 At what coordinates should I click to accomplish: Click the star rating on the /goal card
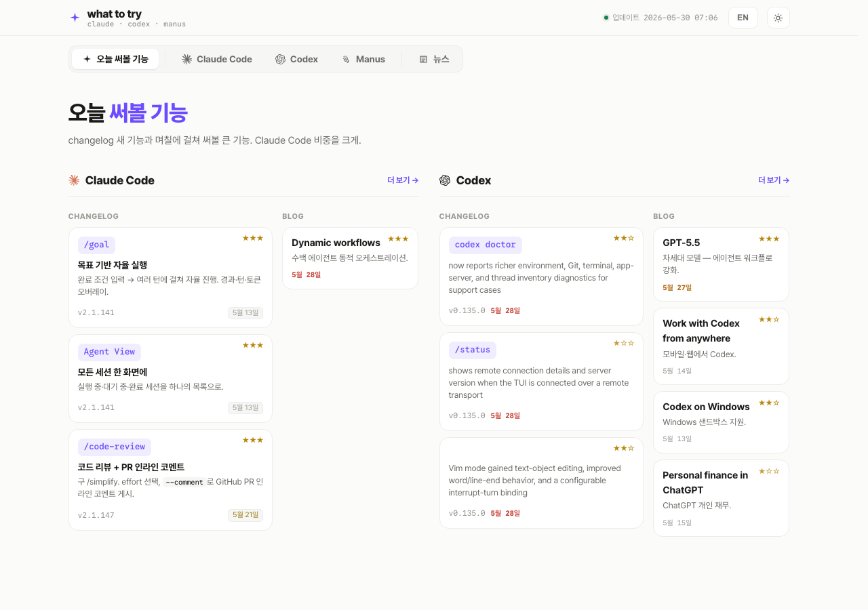point(253,238)
